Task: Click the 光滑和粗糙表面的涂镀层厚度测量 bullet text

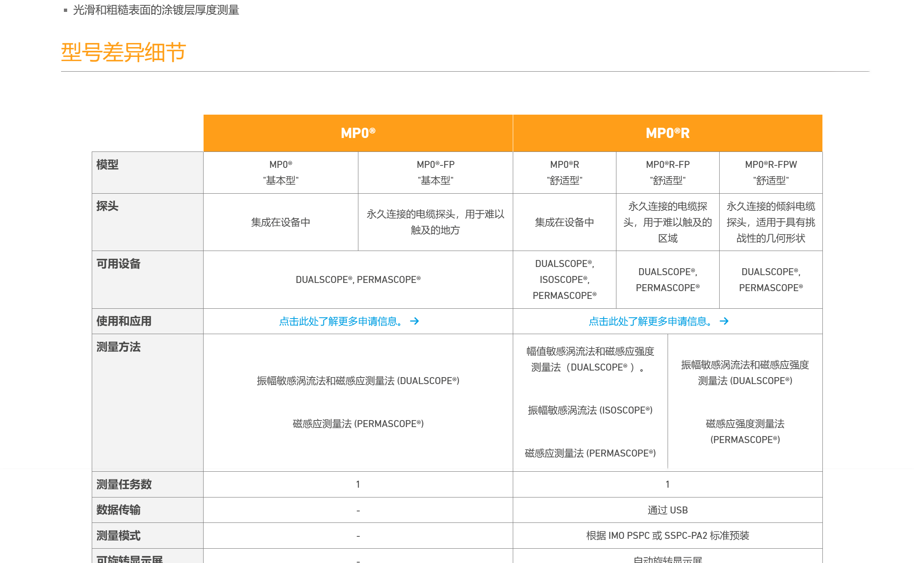Action: tap(156, 10)
